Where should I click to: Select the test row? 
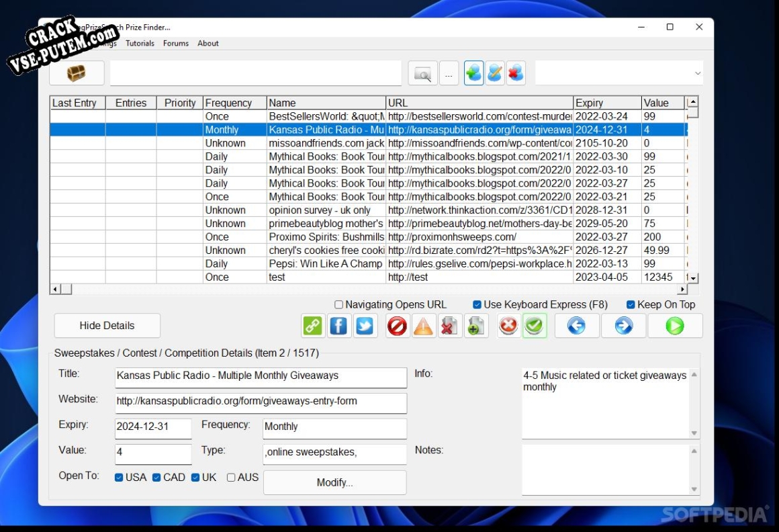point(367,277)
